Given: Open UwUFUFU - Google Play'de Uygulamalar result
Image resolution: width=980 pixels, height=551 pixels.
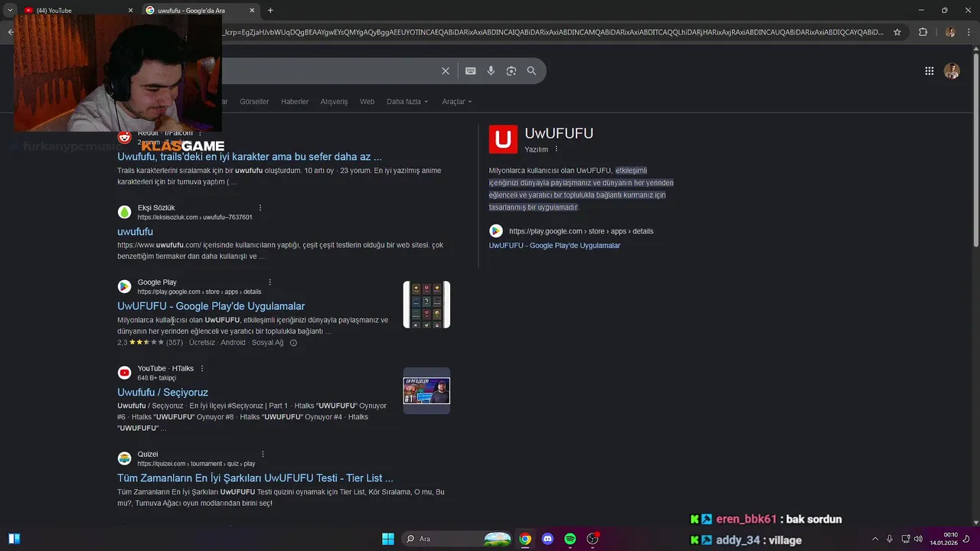Looking at the screenshot, I should (211, 306).
